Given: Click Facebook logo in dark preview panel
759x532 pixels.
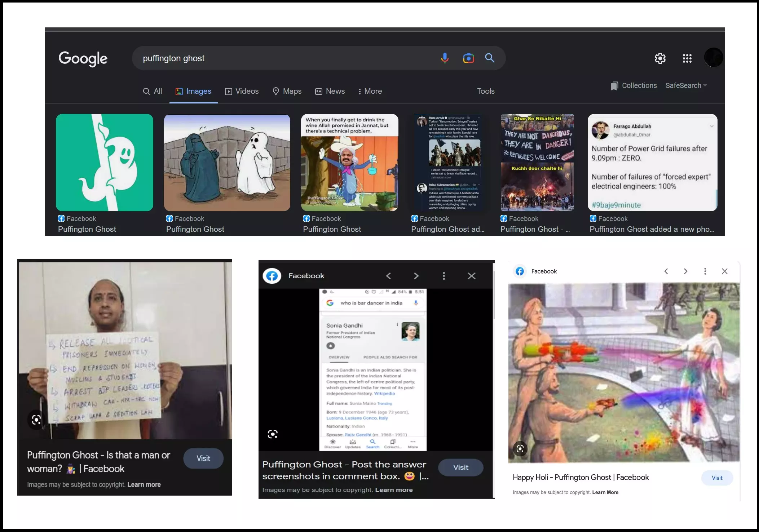Looking at the screenshot, I should (272, 276).
